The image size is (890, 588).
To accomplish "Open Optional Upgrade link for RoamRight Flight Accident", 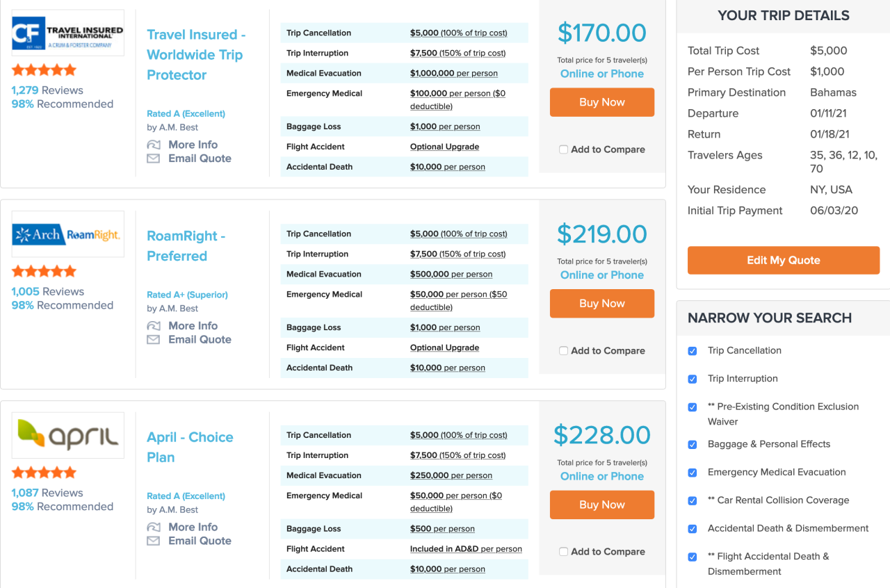I will tap(444, 348).
